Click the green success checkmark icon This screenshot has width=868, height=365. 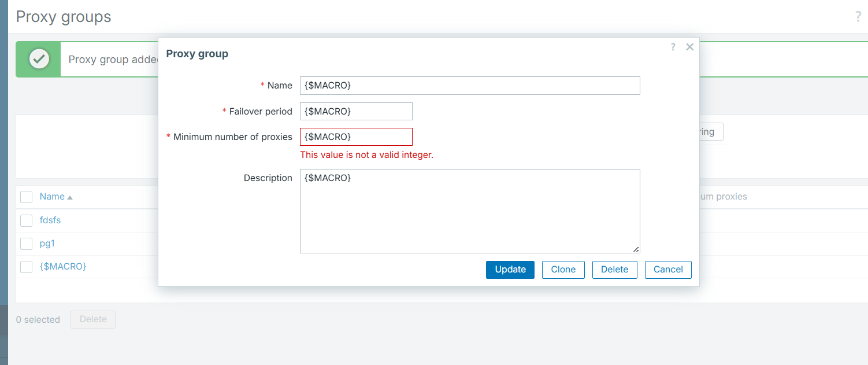click(x=39, y=59)
